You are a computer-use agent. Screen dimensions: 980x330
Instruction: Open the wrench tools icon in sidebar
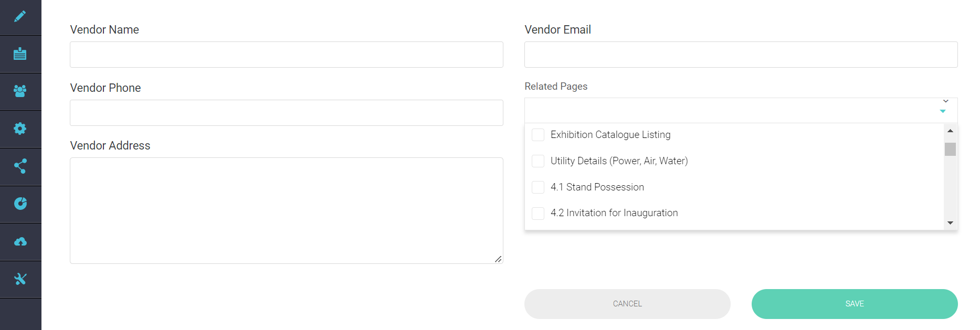[x=20, y=279]
